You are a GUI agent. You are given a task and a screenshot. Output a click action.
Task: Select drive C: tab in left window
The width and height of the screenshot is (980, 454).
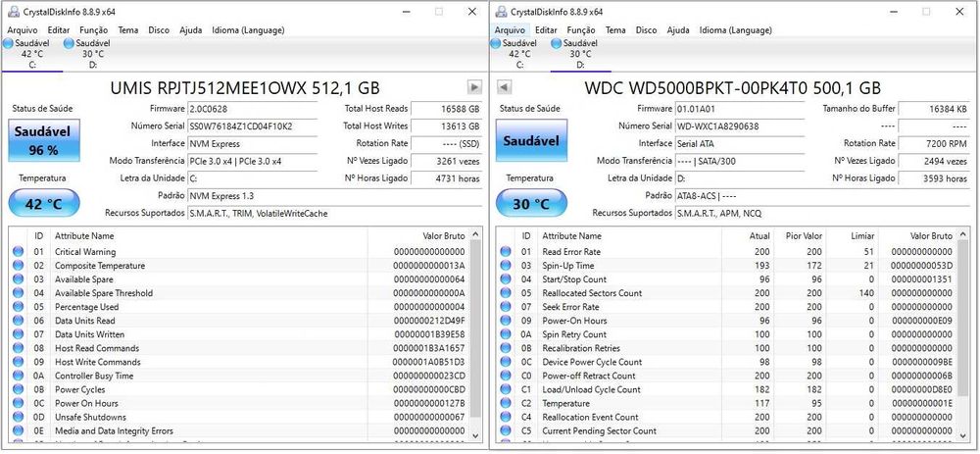click(x=31, y=54)
